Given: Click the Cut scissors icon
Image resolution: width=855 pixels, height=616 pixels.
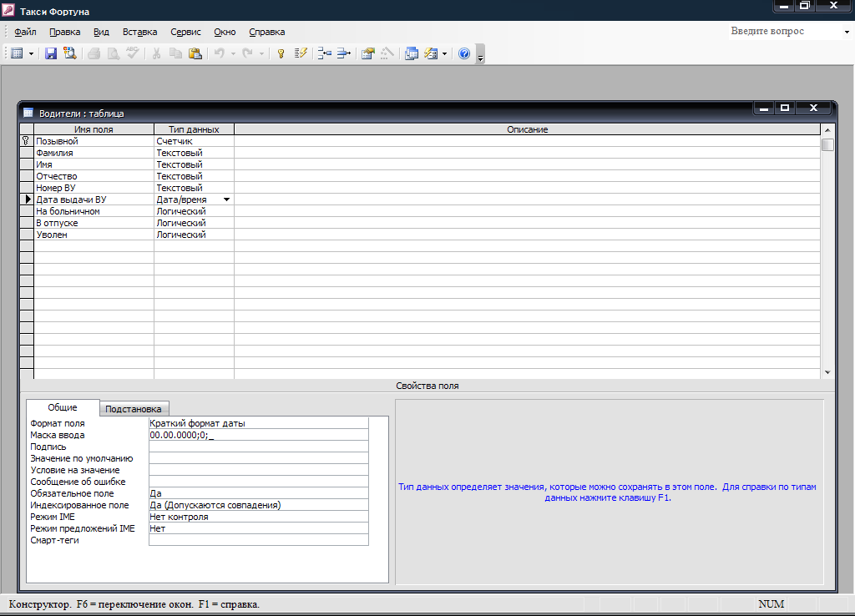Looking at the screenshot, I should 156,53.
